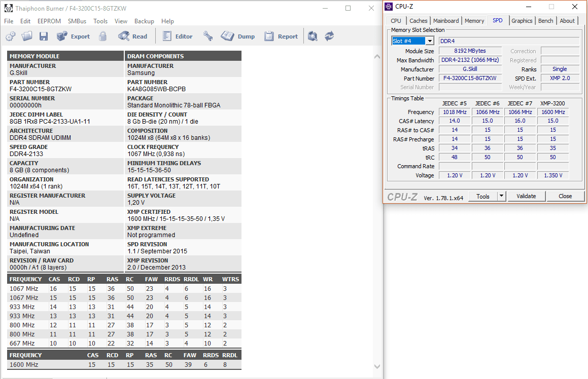
Task: Click the Export toolbar button
Action: coord(74,36)
